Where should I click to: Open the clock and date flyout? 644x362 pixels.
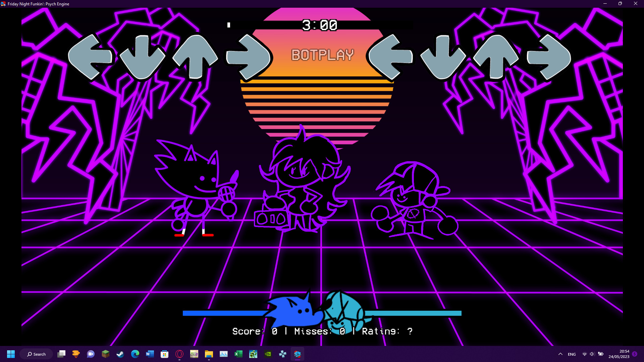pyautogui.click(x=619, y=354)
